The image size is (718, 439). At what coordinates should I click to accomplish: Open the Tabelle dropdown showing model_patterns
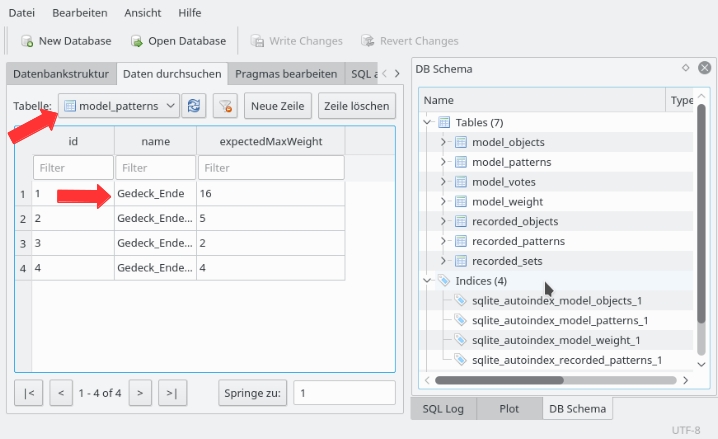[x=119, y=105]
